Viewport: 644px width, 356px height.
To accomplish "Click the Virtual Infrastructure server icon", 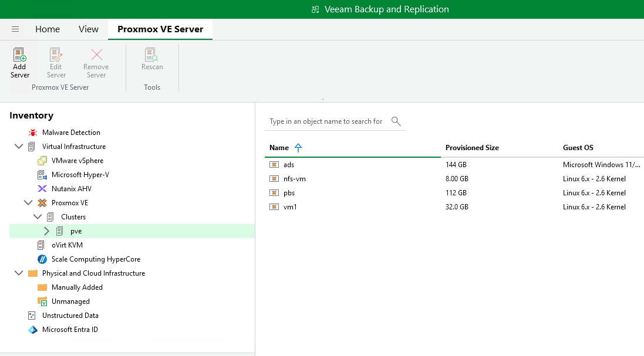I will (x=32, y=147).
